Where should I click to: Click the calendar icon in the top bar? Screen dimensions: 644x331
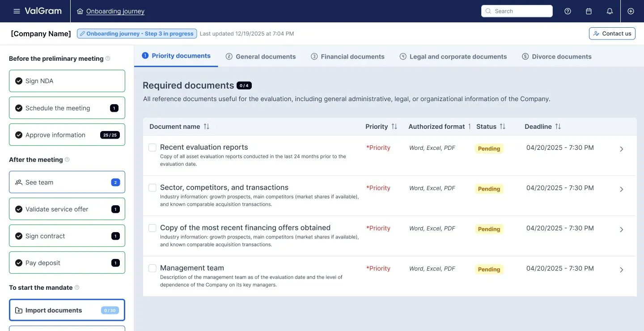click(x=589, y=11)
